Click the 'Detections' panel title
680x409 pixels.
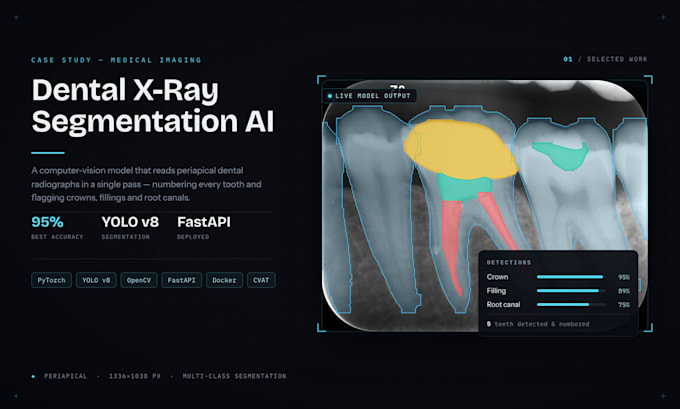pyautogui.click(x=509, y=262)
